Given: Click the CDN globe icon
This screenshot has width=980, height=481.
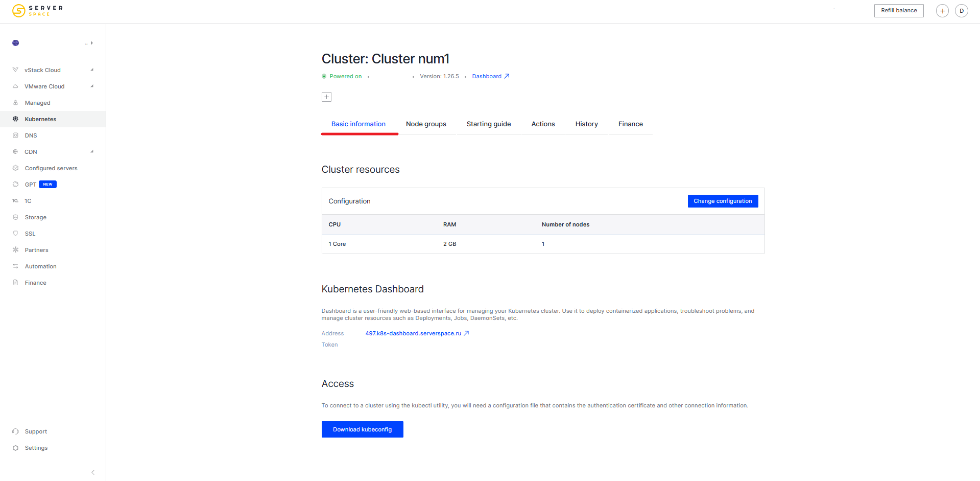Looking at the screenshot, I should click(15, 152).
